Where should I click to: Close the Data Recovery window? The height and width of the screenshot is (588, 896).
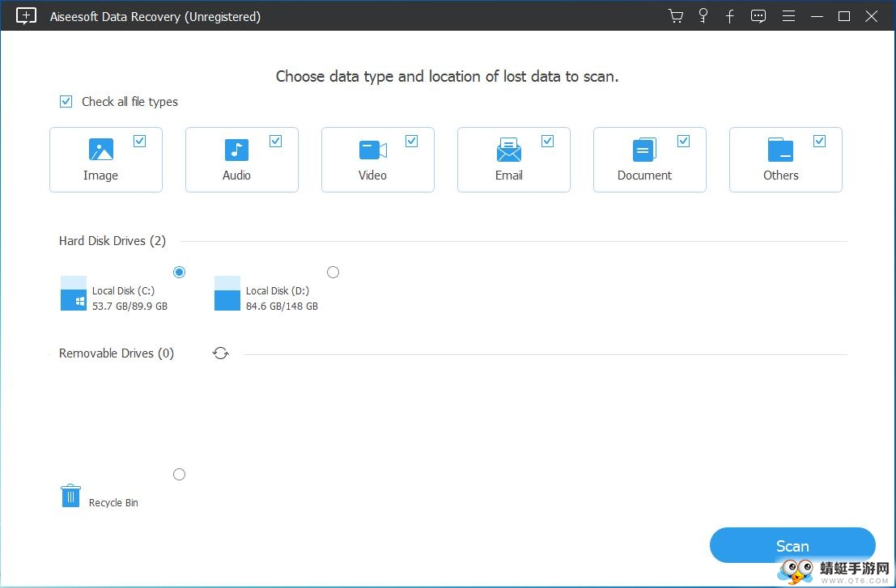tap(872, 16)
